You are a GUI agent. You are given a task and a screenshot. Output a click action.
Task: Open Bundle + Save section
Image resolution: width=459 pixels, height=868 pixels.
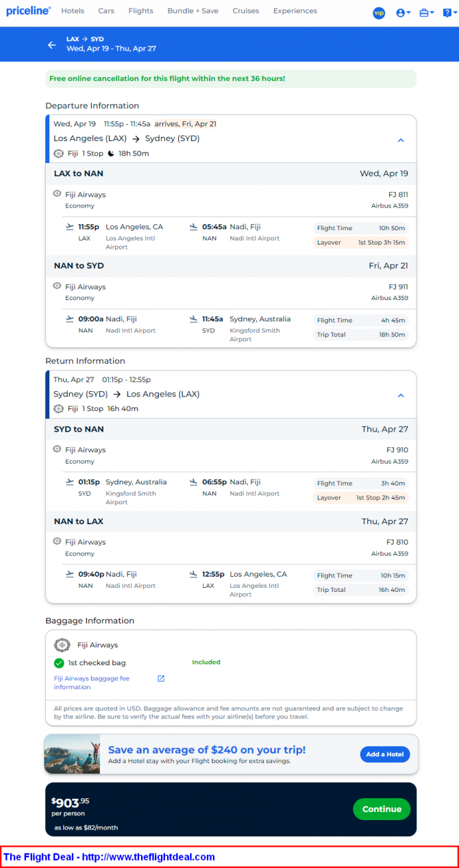point(193,11)
